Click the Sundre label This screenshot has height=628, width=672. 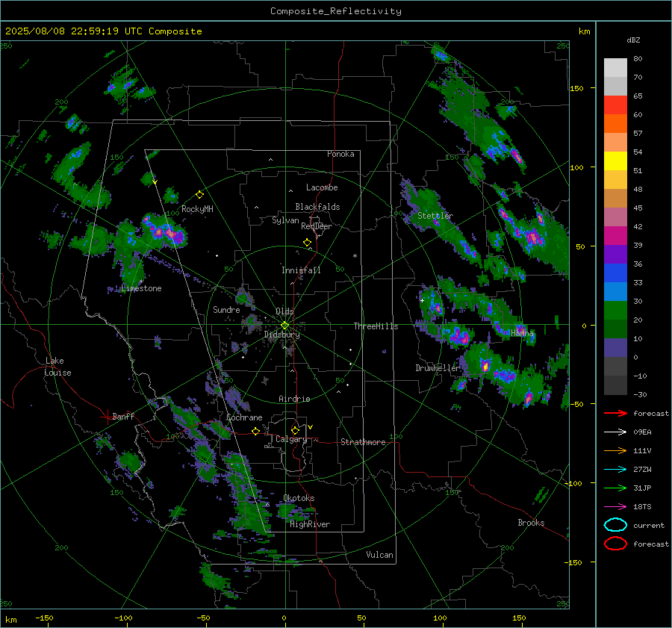click(x=226, y=309)
